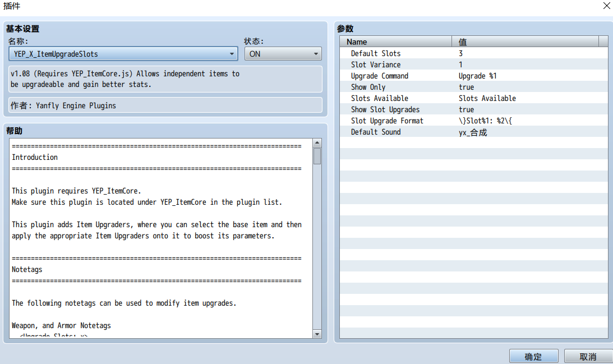Screen dimensions: 613x364
Task: Open the plugin name dropdown YEP_X_ItemUpgradeSlots
Action: pyautogui.click(x=123, y=54)
